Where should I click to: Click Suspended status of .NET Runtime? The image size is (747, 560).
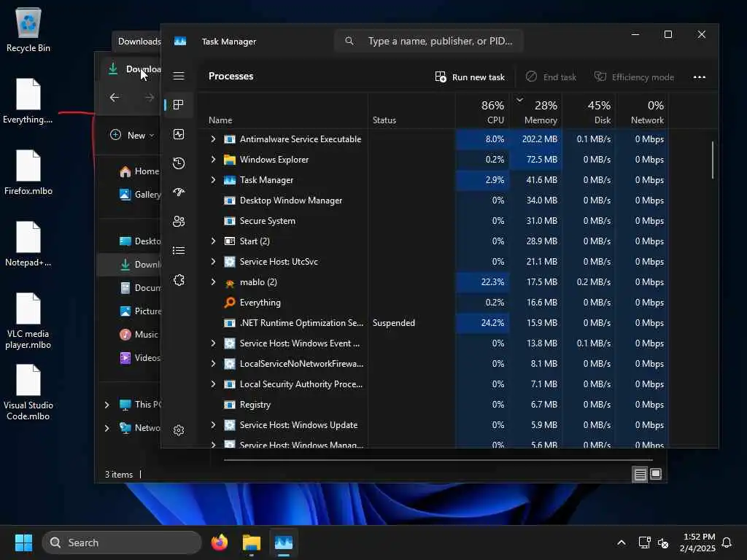point(393,323)
